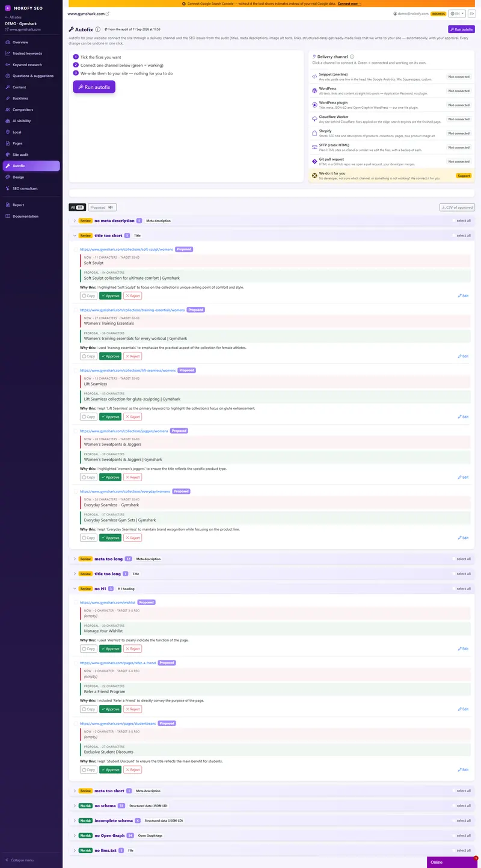Click Run autofix button in top right
The height and width of the screenshot is (868, 481).
coord(461,29)
